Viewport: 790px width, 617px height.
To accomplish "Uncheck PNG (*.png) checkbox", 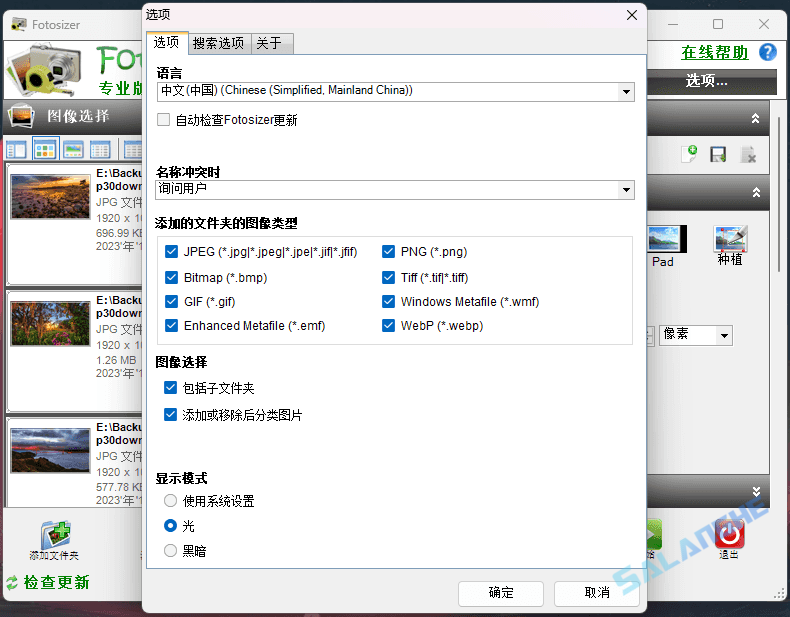I will point(388,251).
